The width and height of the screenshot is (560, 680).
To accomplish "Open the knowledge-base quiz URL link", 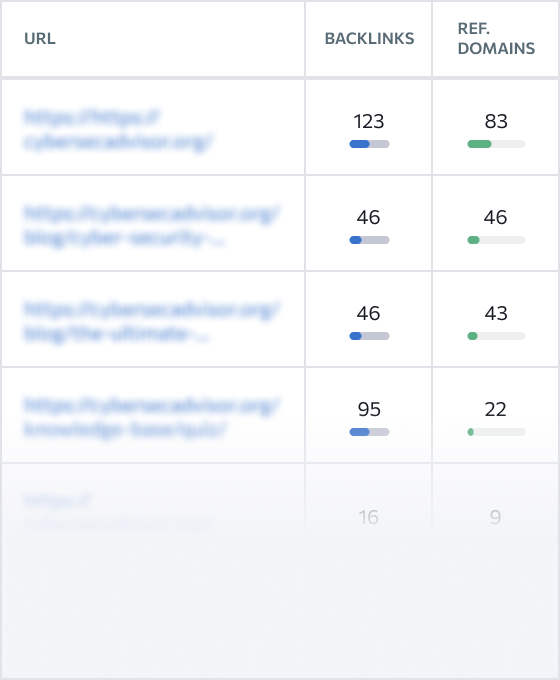I will (151, 418).
